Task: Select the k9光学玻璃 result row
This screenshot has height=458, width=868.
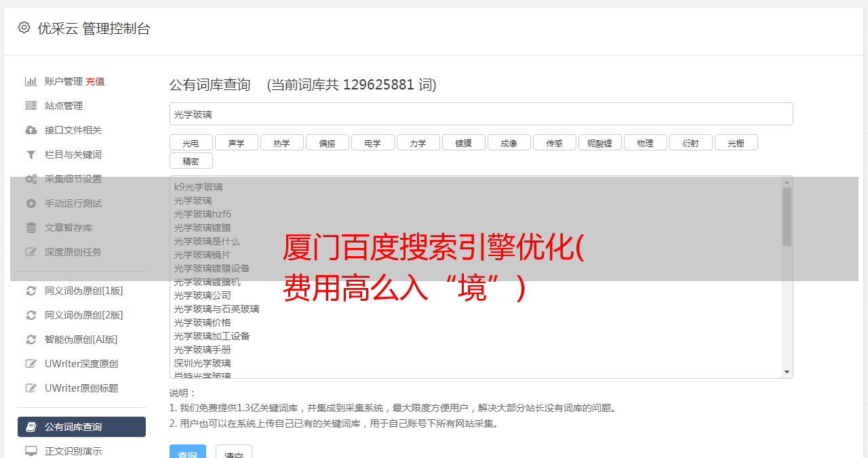Action: [198, 187]
